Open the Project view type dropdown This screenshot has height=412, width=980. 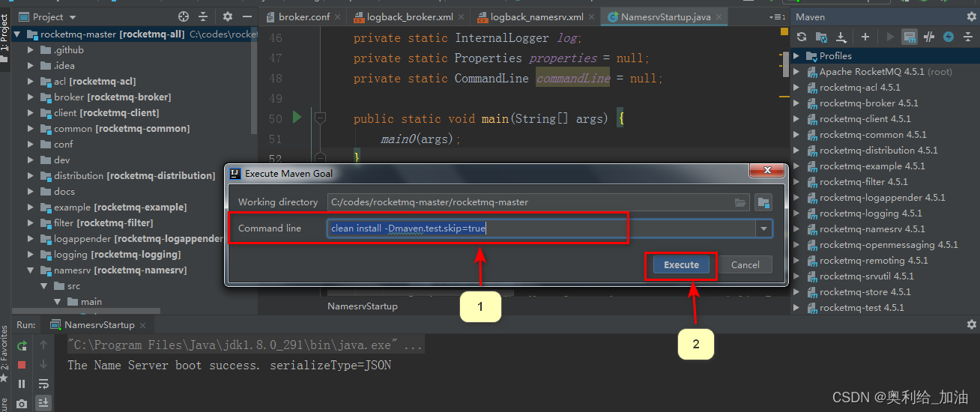(x=73, y=17)
